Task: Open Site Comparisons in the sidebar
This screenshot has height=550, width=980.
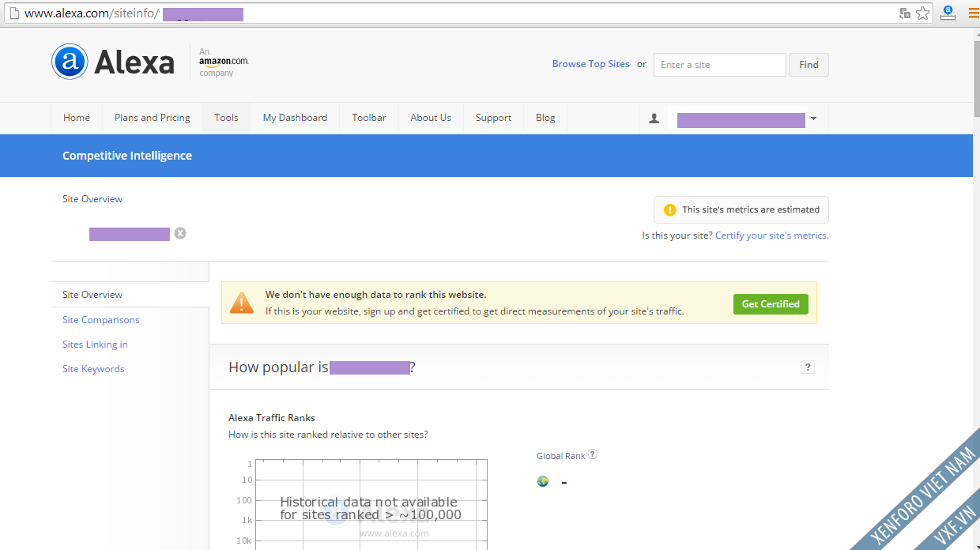Action: point(101,320)
